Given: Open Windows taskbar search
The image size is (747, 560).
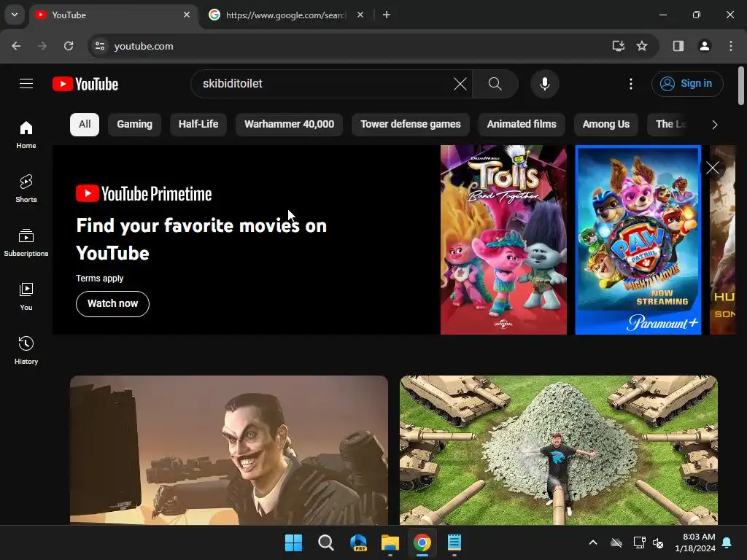Looking at the screenshot, I should point(326,542).
